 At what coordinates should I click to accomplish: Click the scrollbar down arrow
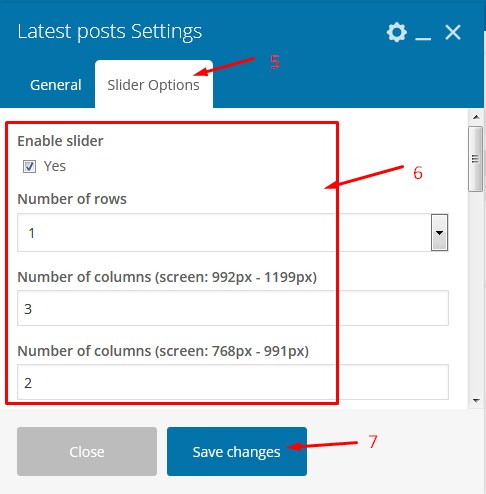coord(476,400)
